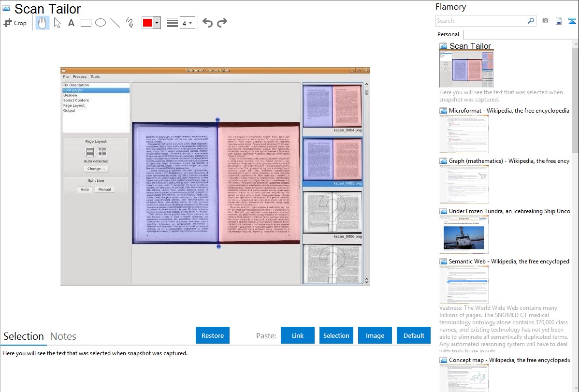Open the Personal tab
The image size is (579, 392).
coord(448,34)
